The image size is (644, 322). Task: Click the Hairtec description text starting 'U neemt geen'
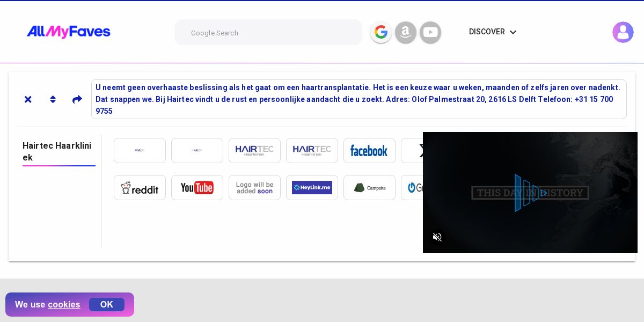tap(358, 99)
